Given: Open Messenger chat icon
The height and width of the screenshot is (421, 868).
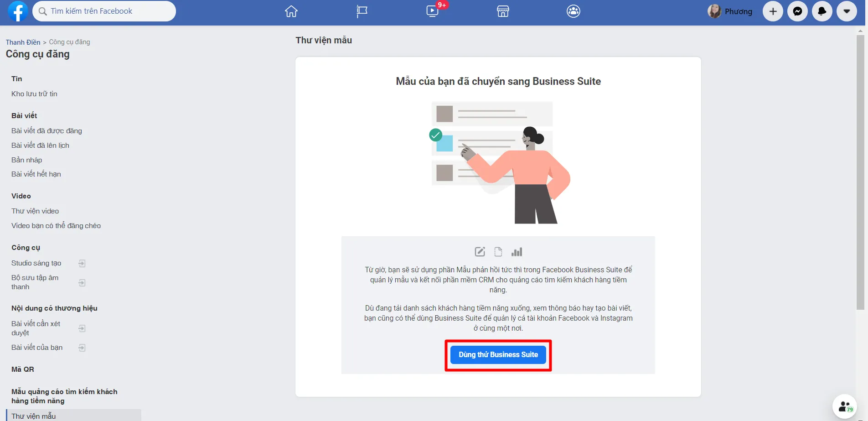Looking at the screenshot, I should (x=797, y=11).
